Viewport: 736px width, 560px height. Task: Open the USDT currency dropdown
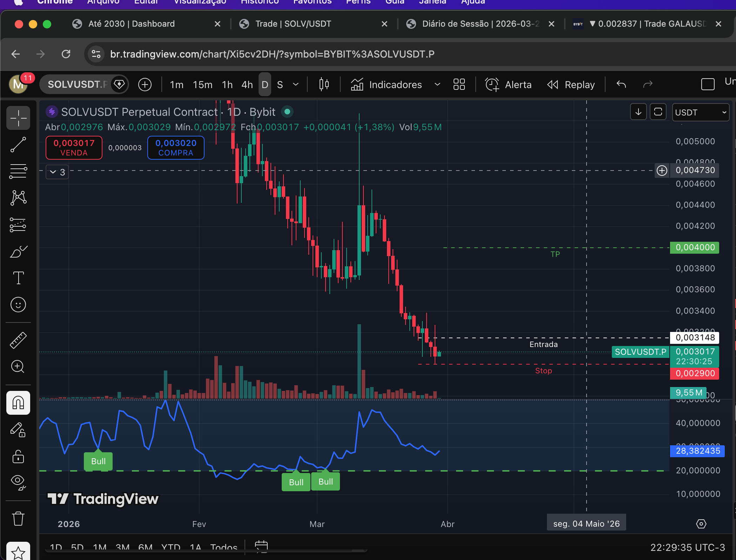[700, 112]
